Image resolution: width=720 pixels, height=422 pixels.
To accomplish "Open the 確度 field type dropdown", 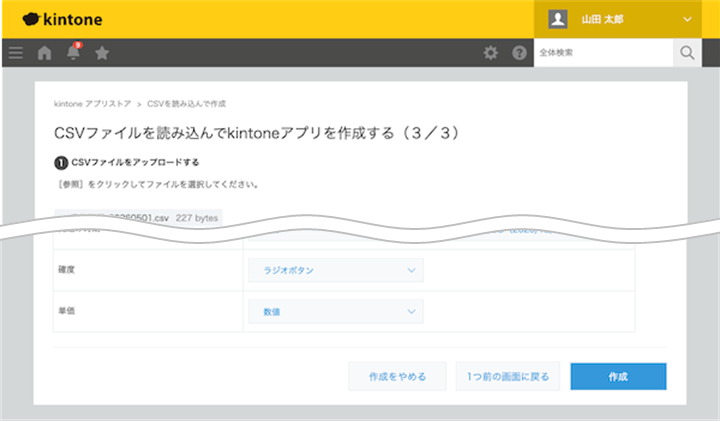I will 336,270.
